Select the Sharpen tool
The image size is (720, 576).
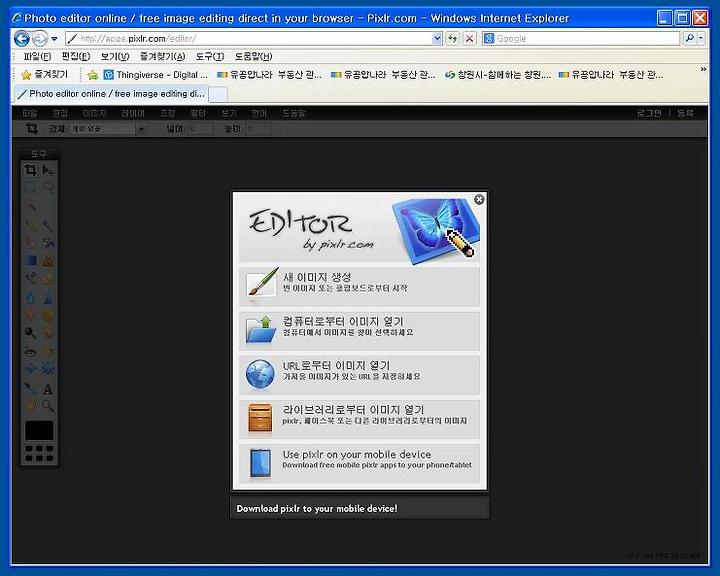click(x=48, y=298)
